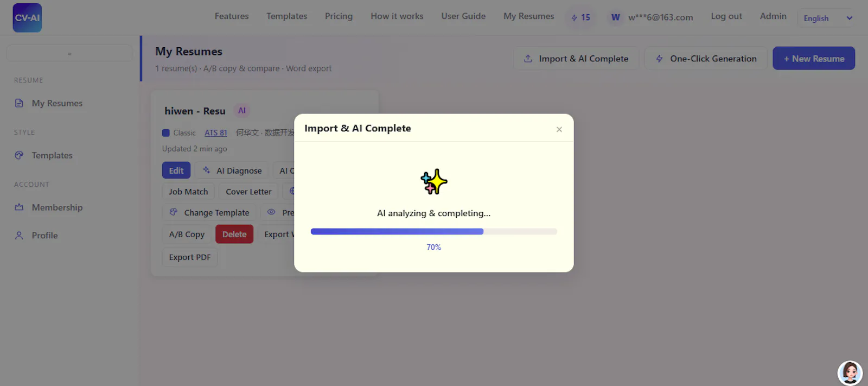Open the ATS 81 score link
The image size is (868, 386).
pos(216,133)
